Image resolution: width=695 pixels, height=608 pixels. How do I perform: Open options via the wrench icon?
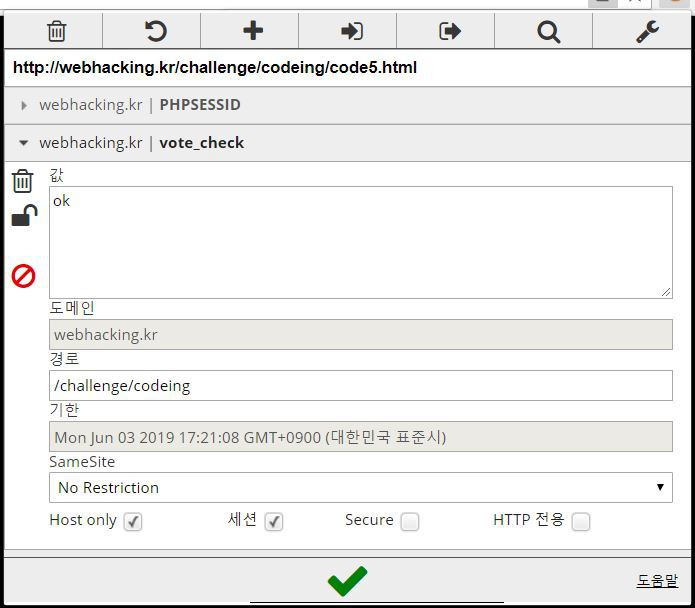(647, 31)
